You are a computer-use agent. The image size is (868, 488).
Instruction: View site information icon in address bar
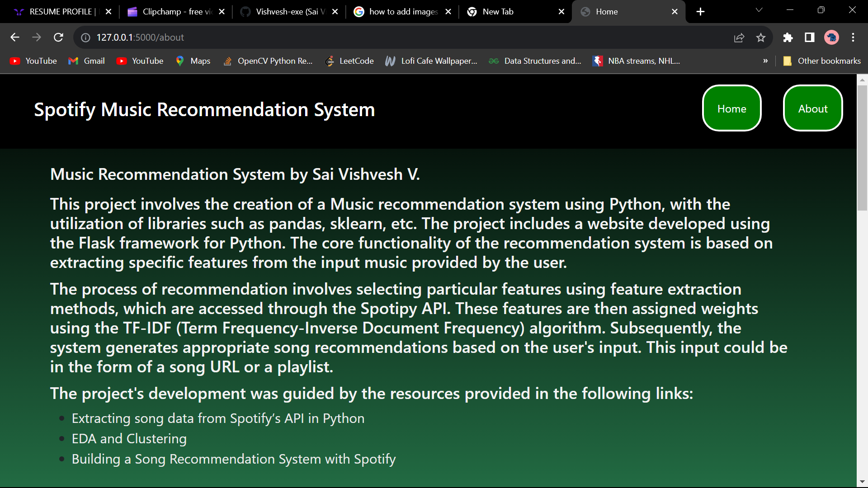tap(85, 38)
